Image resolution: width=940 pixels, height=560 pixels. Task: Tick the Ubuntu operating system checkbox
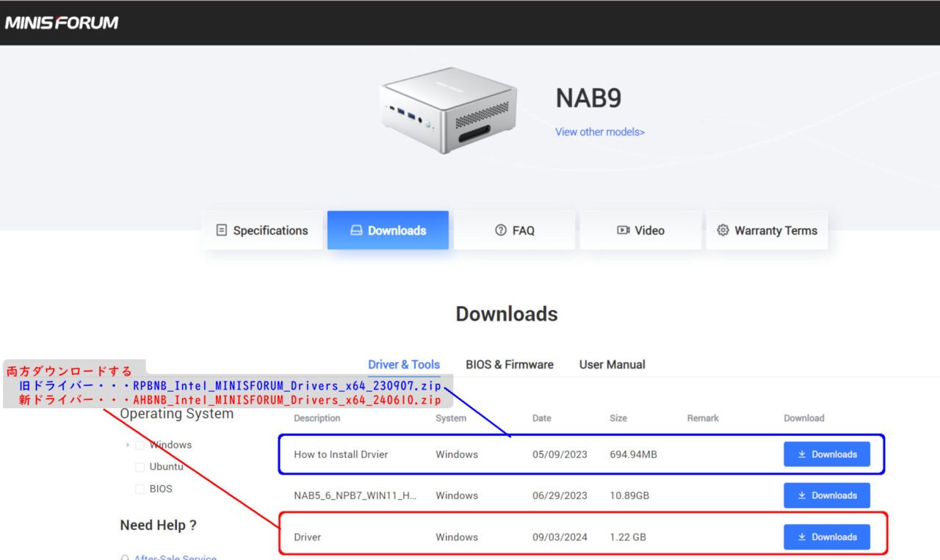click(140, 467)
